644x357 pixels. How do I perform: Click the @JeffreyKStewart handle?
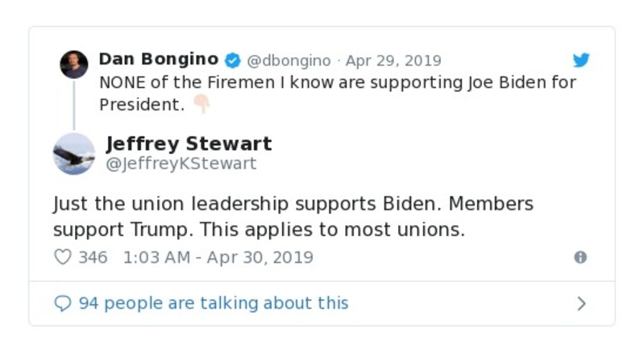181,164
